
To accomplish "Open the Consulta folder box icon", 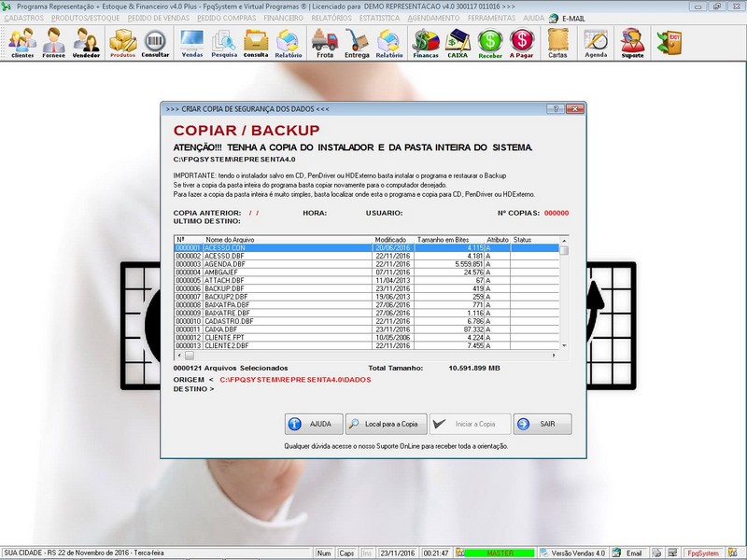I will click(256, 43).
